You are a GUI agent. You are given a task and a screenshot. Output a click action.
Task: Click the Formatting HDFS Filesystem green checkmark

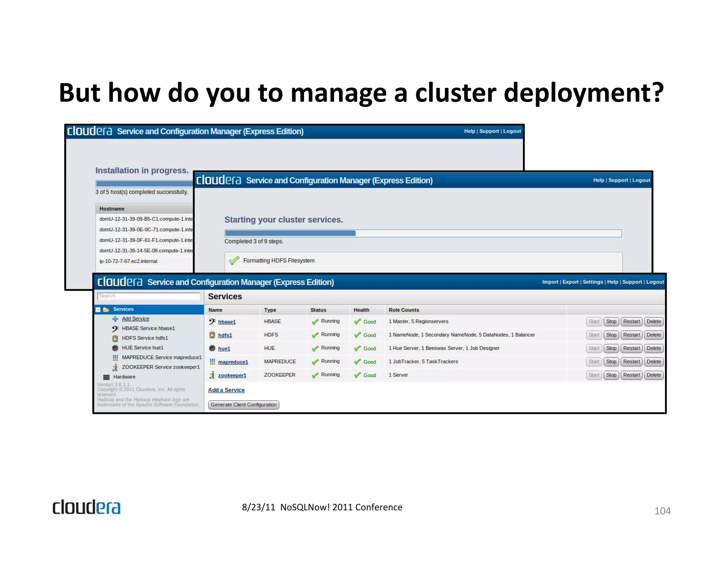click(x=234, y=260)
